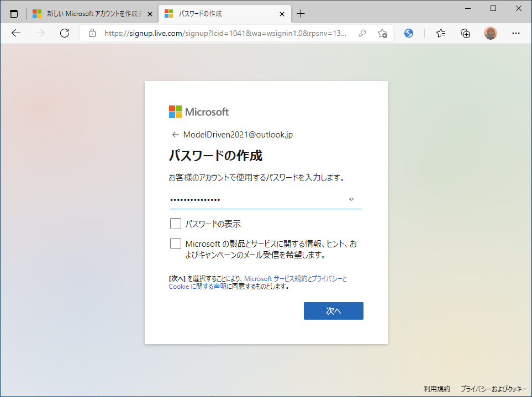The height and width of the screenshot is (397, 532).
Task: Click ModelDriven2021@outlook.jp account text
Action: tap(238, 135)
